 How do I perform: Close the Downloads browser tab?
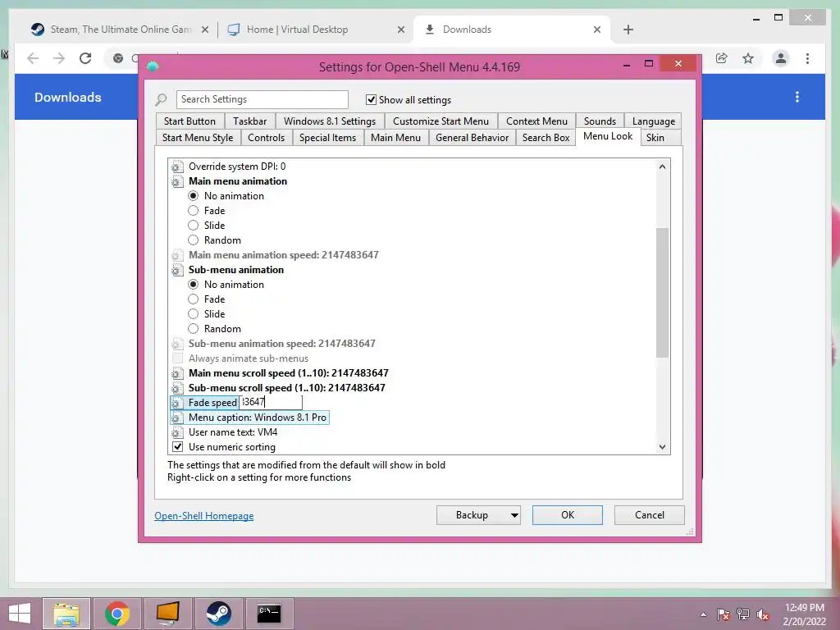pyautogui.click(x=597, y=30)
